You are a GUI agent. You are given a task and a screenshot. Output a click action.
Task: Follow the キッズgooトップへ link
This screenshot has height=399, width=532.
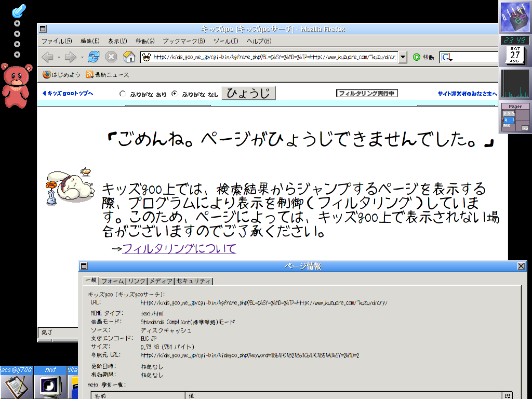[x=68, y=94]
